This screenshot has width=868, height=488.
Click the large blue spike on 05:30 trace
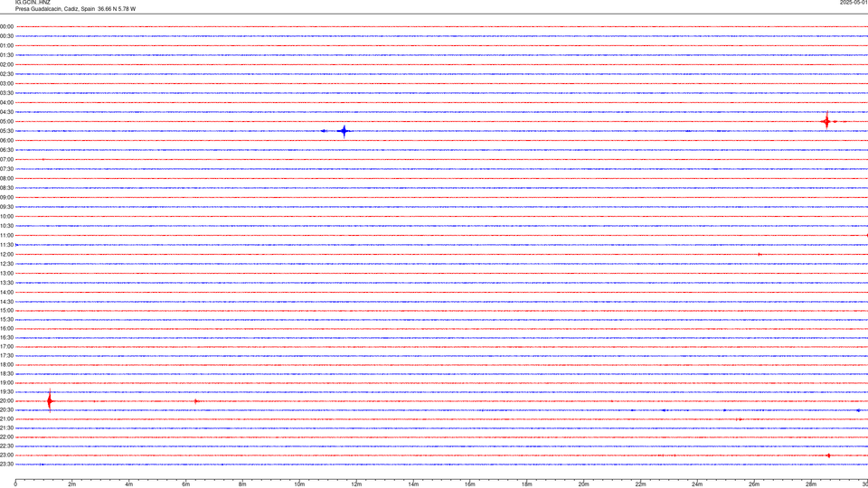pos(344,131)
